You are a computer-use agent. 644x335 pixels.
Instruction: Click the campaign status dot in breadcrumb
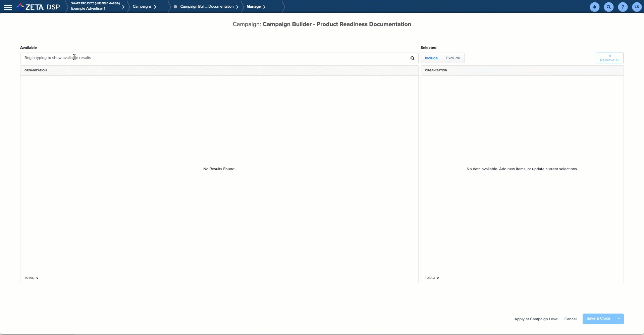[175, 7]
